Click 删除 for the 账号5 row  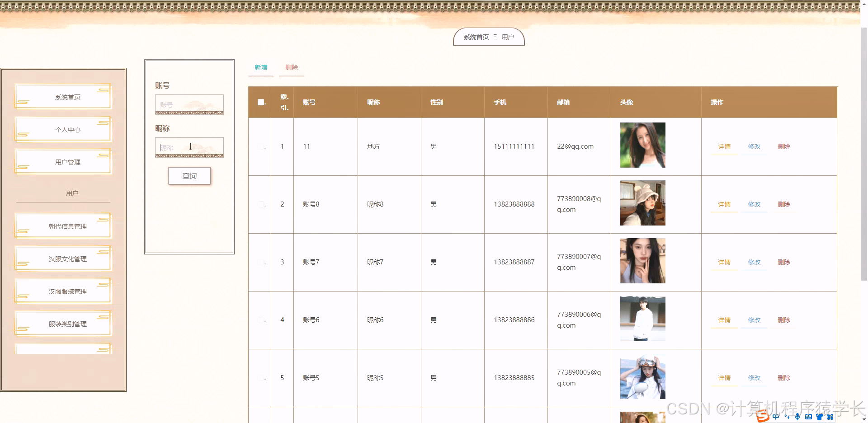(x=784, y=378)
